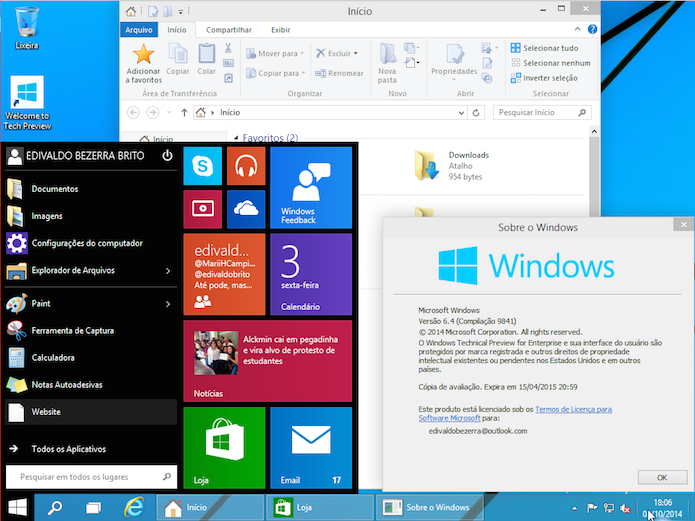
Task: Click the Pesquisar Início search box
Action: 542,113
